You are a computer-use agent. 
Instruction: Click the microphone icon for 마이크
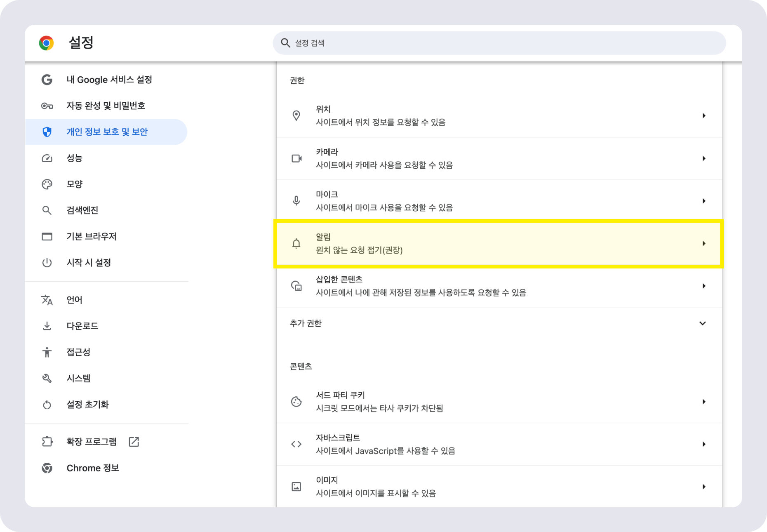296,201
